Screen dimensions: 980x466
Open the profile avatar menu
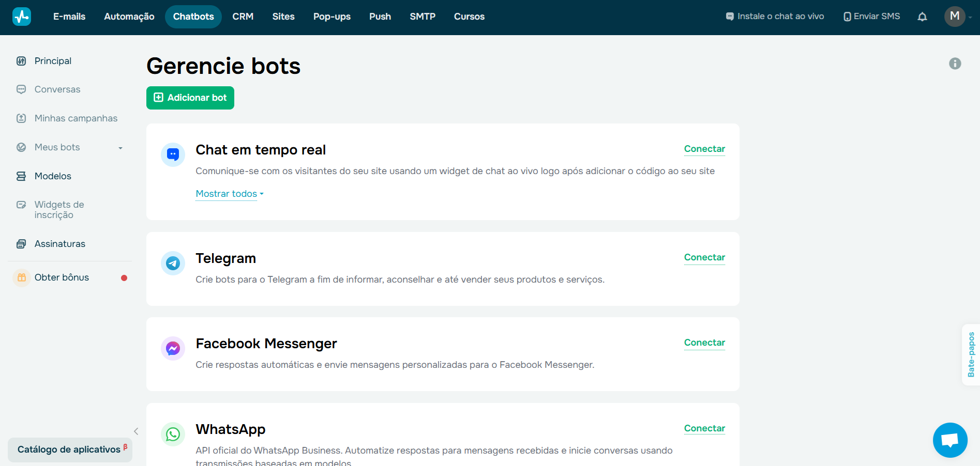click(955, 16)
